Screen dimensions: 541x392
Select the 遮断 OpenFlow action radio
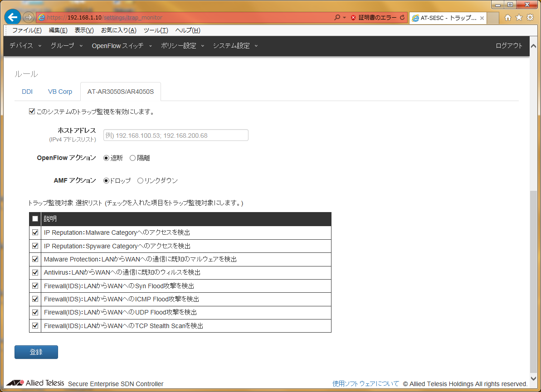pos(106,158)
